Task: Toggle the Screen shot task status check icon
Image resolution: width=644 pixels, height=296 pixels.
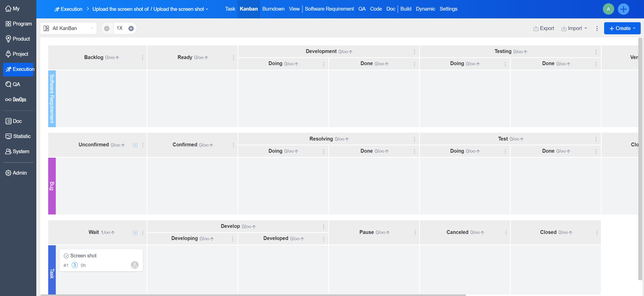Action: pos(66,256)
